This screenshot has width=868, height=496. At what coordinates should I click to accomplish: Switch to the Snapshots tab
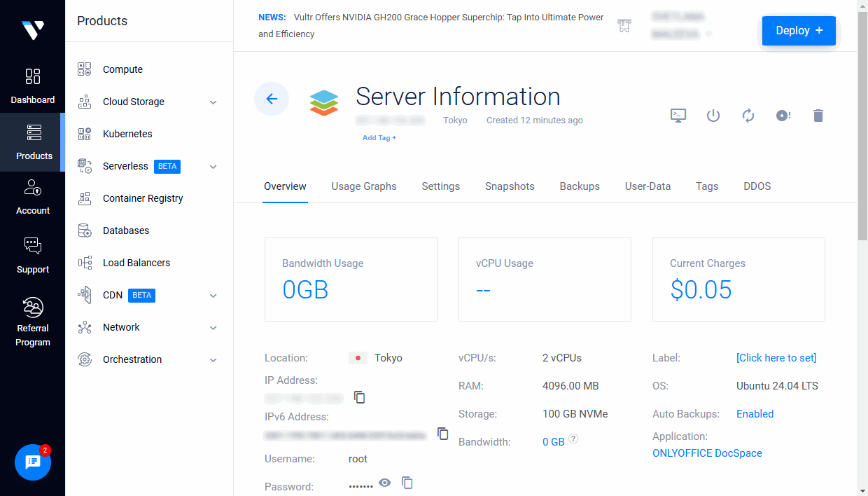click(x=510, y=186)
